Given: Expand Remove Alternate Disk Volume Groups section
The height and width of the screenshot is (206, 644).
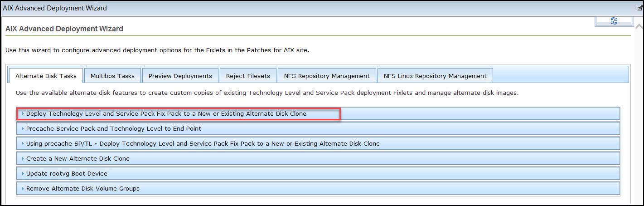Looking at the screenshot, I should pyautogui.click(x=318, y=188).
